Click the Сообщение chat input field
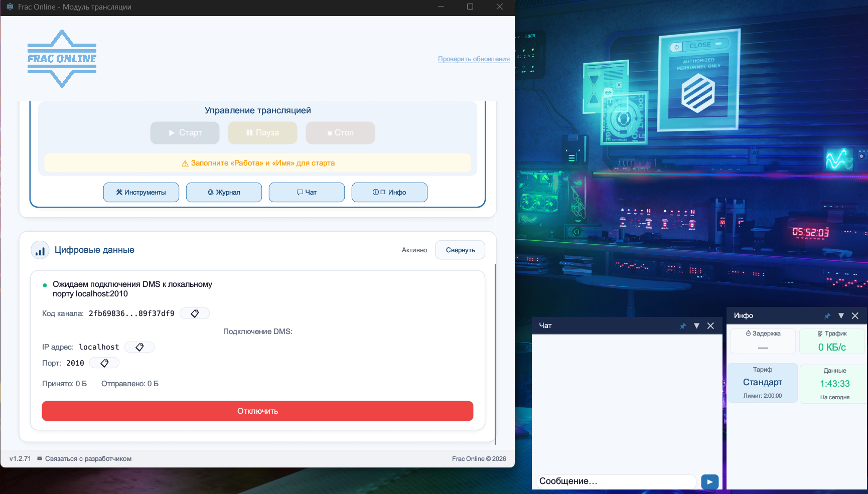 [x=616, y=481]
